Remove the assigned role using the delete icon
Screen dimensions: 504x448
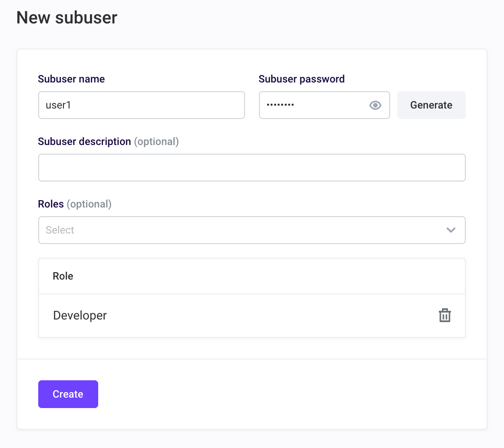click(444, 315)
